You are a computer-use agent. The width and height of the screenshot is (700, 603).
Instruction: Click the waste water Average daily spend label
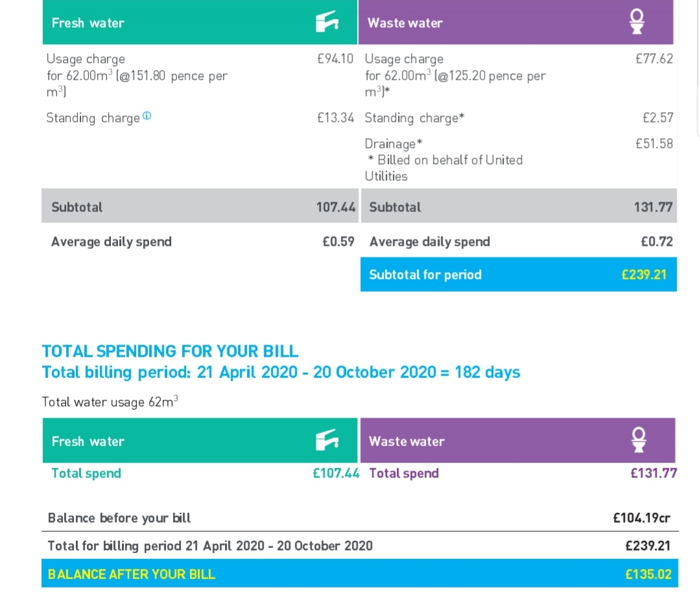point(429,241)
